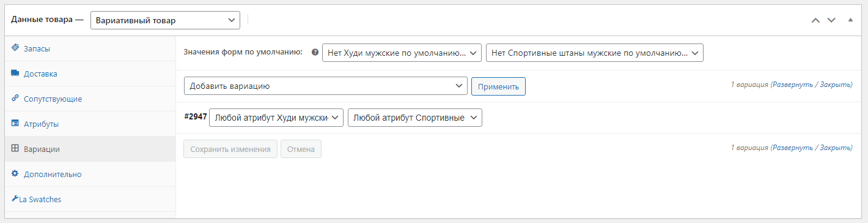
Task: Open the La Swatches tab
Action: [90, 199]
